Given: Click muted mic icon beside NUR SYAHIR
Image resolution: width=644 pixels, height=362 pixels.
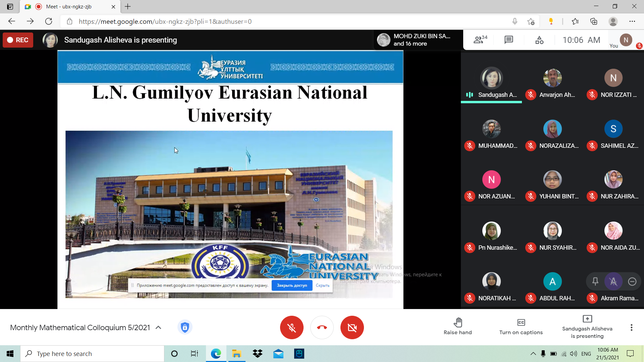Looking at the screenshot, I should tap(531, 248).
